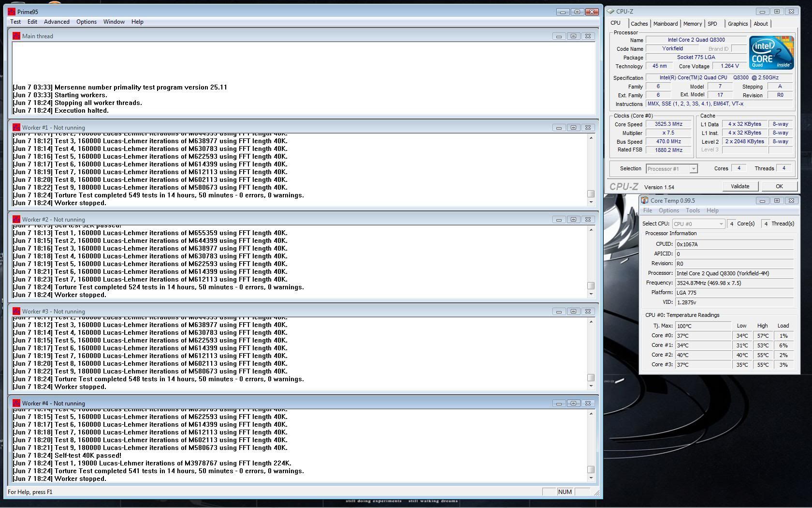Switch to the Caches tab in CPU-Z

(639, 24)
